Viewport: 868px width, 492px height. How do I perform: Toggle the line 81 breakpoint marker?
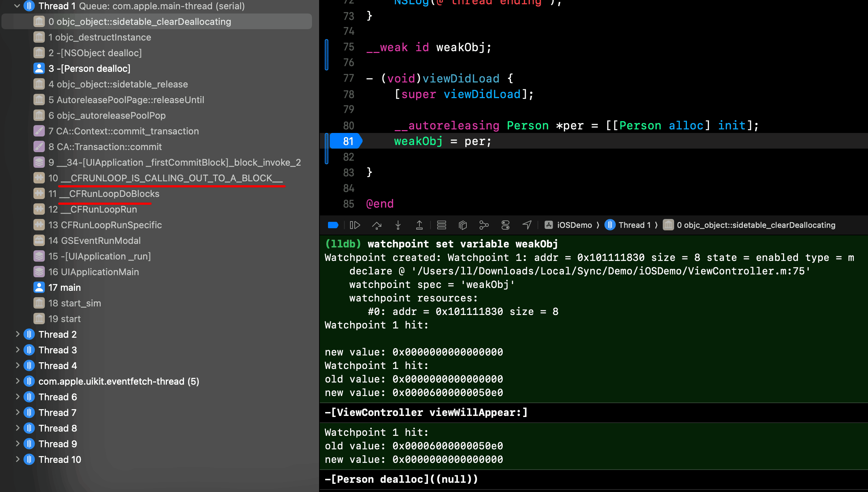point(346,141)
